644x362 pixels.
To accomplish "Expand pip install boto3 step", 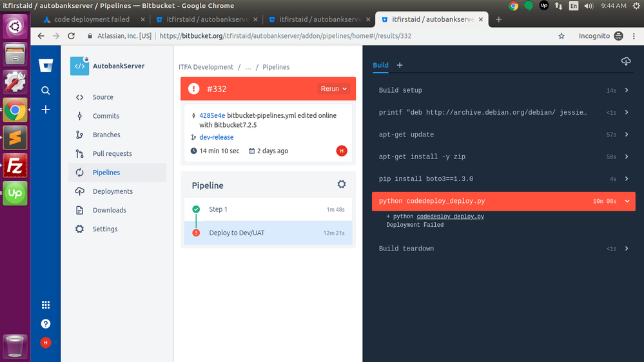I will pos(503,179).
